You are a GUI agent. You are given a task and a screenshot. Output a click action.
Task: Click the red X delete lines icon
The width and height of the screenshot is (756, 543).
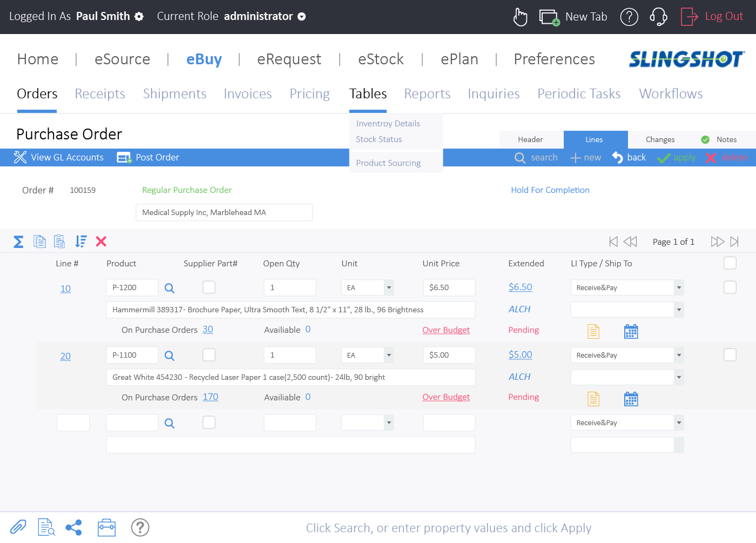(x=101, y=242)
